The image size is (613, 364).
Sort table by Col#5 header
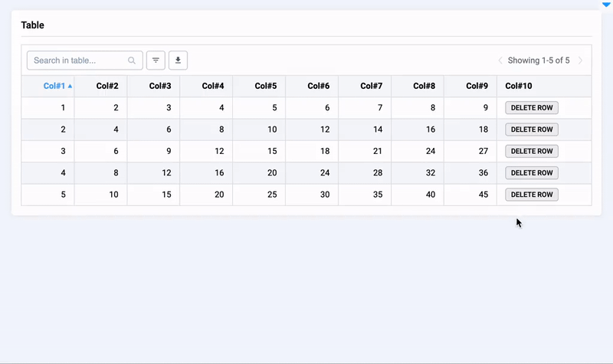[x=265, y=87]
